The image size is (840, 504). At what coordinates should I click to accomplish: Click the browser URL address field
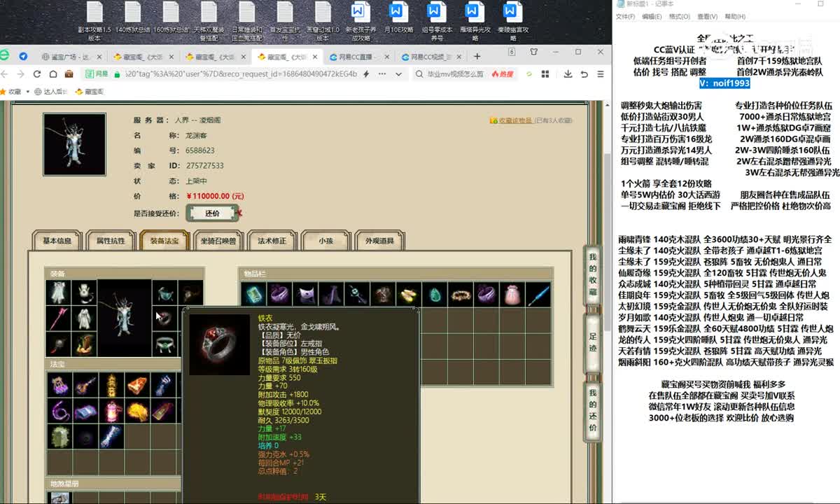pos(241,73)
